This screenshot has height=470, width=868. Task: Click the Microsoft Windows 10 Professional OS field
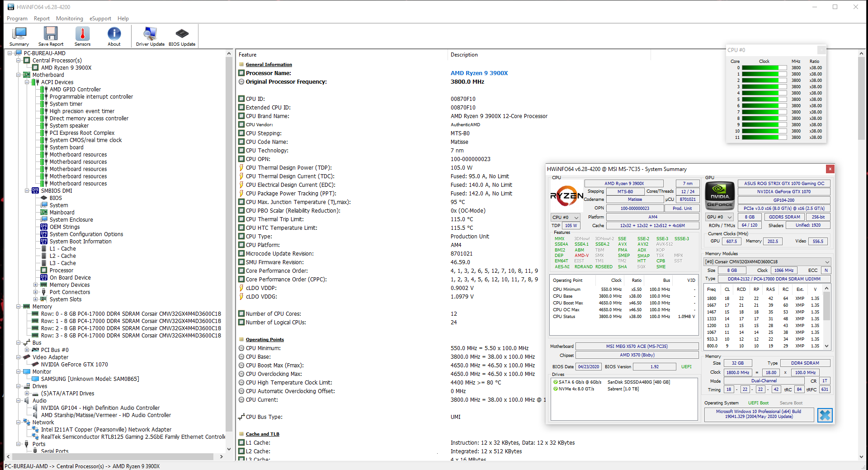click(x=759, y=414)
